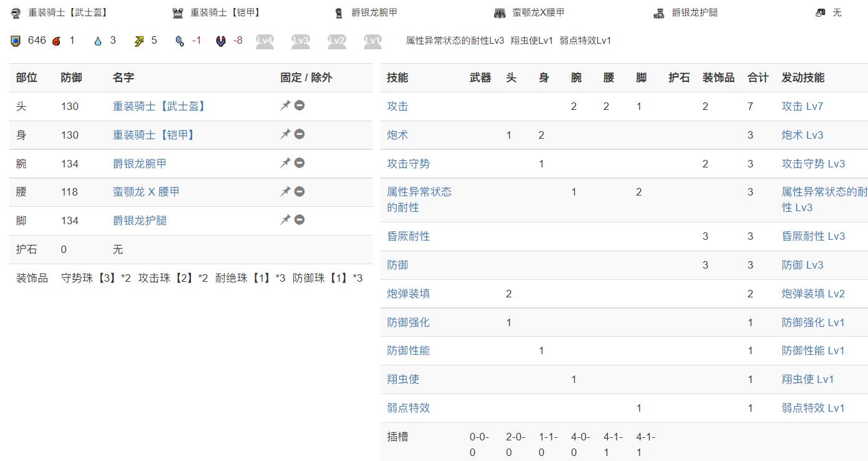The image size is (868, 461).
Task: Open the 弱点特效 Lv1 activated skill link
Action: (813, 408)
